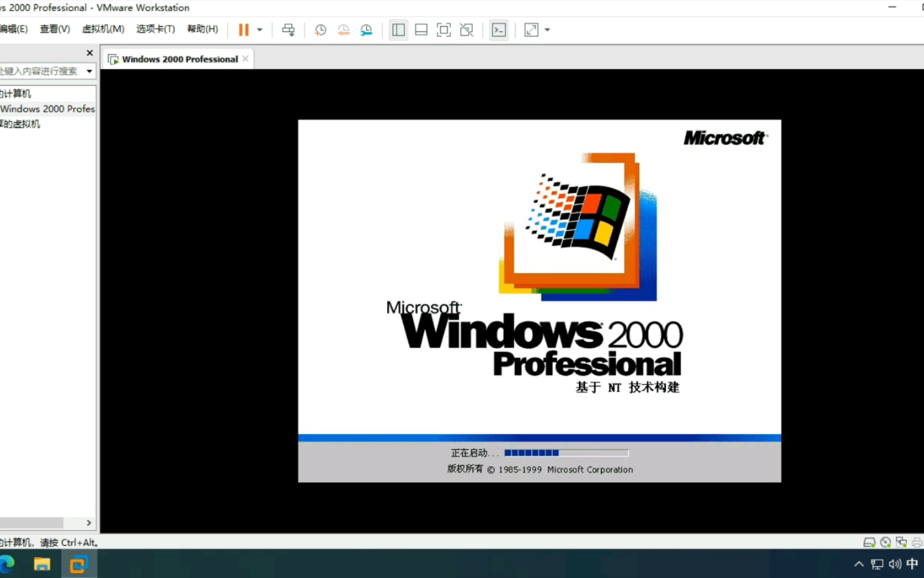
Task: Open the full screen dropdown arrow
Action: [546, 29]
